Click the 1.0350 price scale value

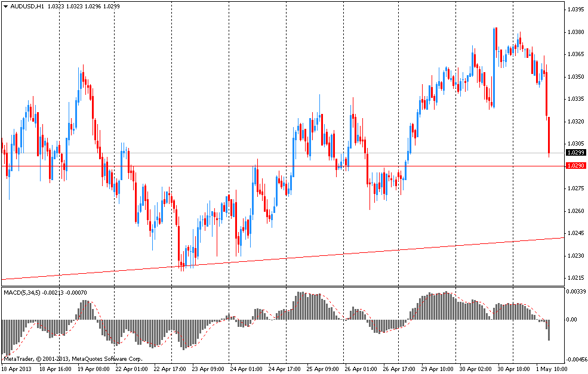point(575,77)
